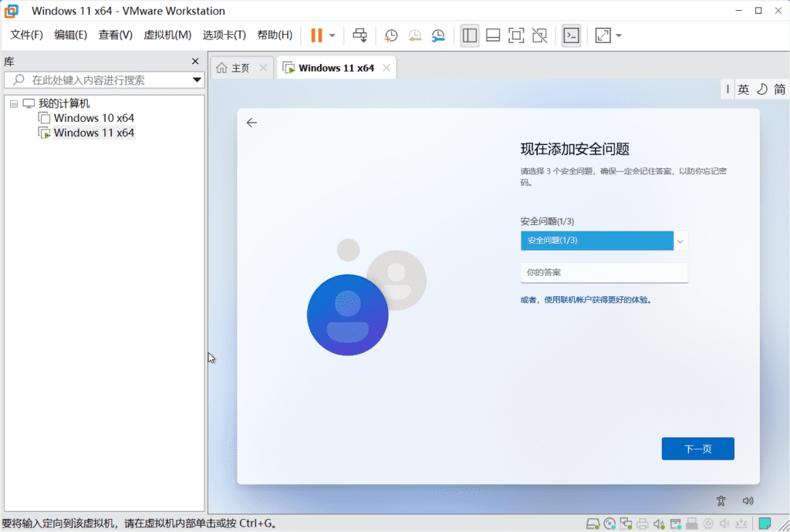Click the Pause virtual machine button

click(316, 35)
